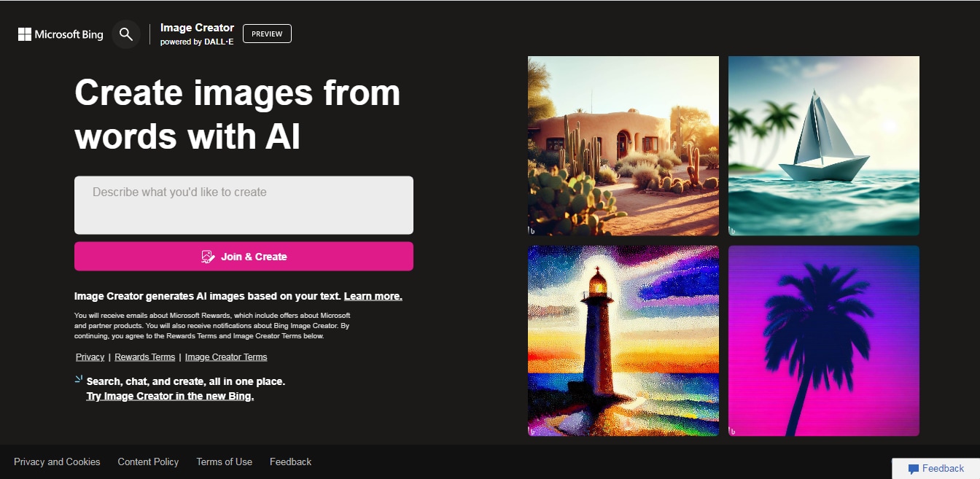Select the desert adobe house image
Screen dimensions: 980x479
click(623, 146)
